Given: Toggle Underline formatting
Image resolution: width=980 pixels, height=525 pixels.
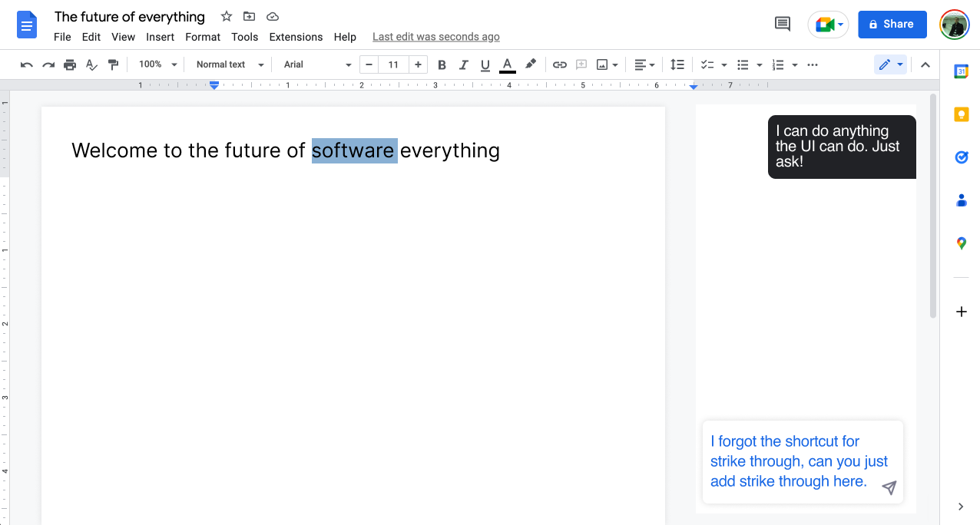Looking at the screenshot, I should coord(485,65).
